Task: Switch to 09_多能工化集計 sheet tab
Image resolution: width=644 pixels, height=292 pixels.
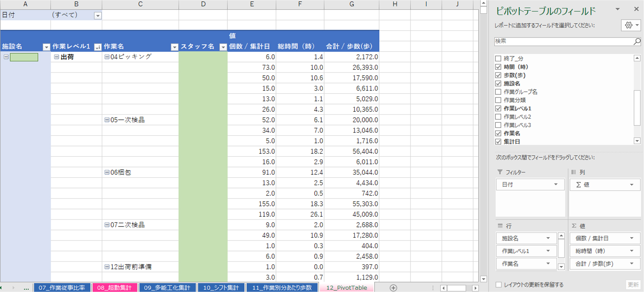Action: tap(167, 288)
